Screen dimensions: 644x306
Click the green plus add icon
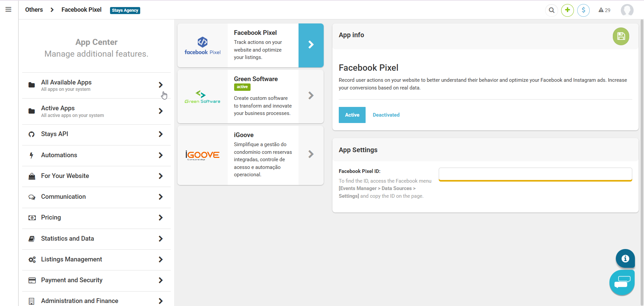click(x=568, y=10)
